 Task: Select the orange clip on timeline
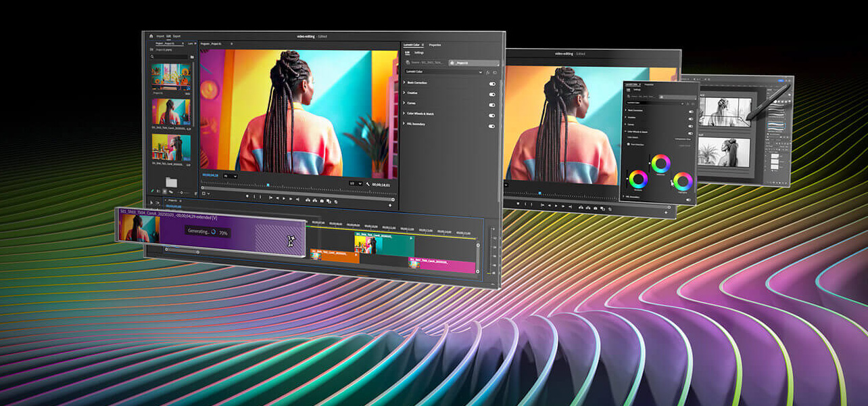coord(335,256)
